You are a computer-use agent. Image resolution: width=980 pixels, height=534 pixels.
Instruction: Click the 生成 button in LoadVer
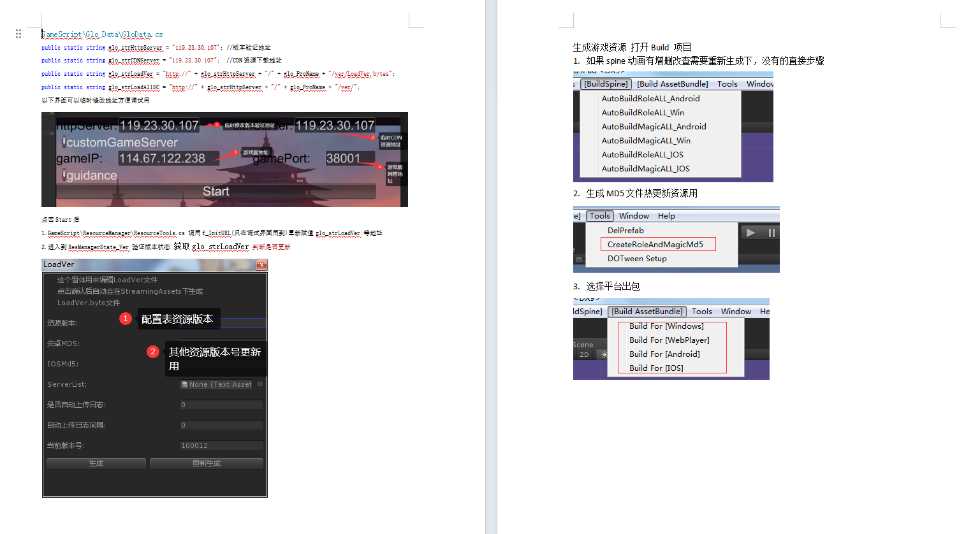click(x=96, y=463)
